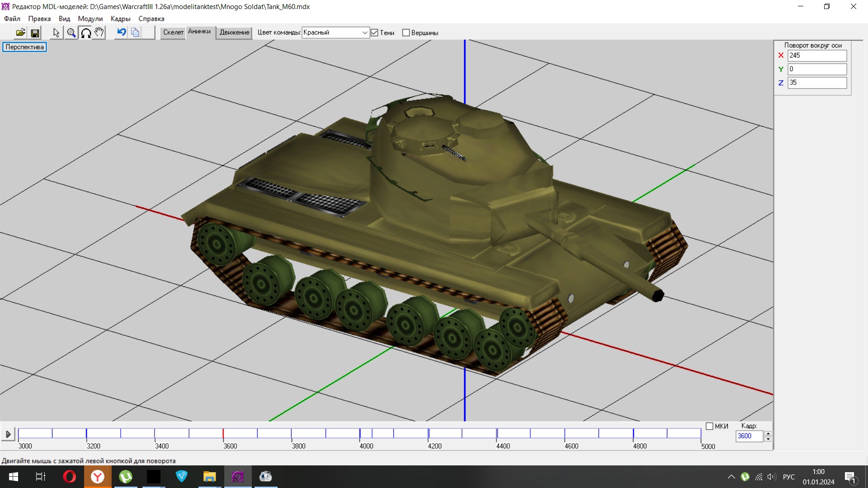Select the rotate view tool
This screenshot has width=868, height=488.
tap(85, 33)
